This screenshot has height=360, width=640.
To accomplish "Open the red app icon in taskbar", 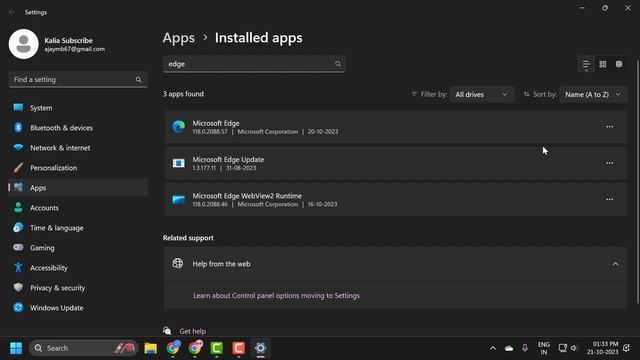I will pyautogui.click(x=239, y=348).
